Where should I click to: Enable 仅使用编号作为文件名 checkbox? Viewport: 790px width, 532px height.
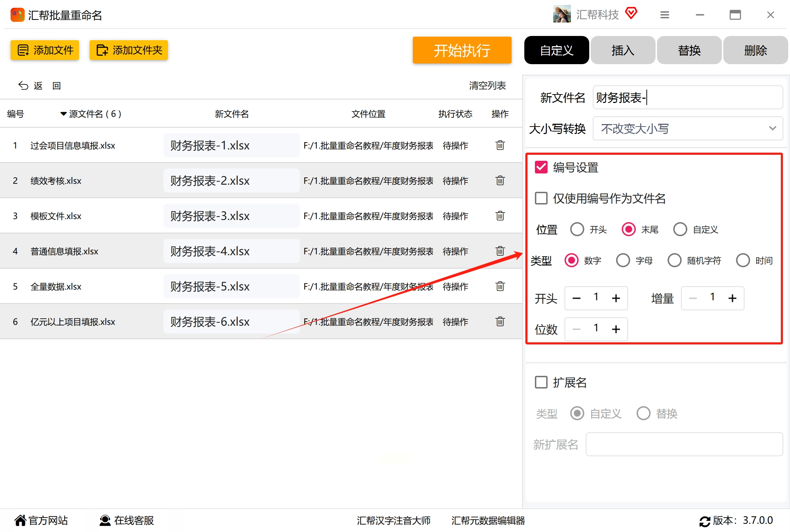click(541, 198)
